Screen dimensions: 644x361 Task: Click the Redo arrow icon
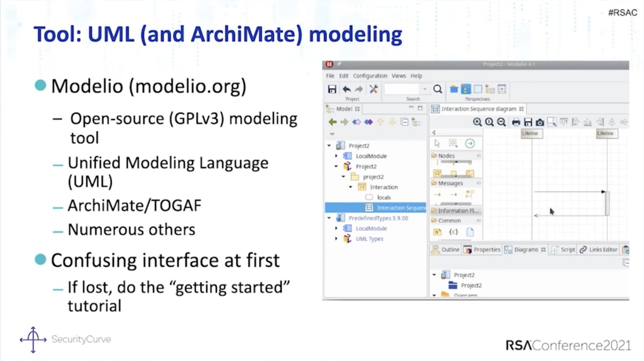pyautogui.click(x=359, y=89)
